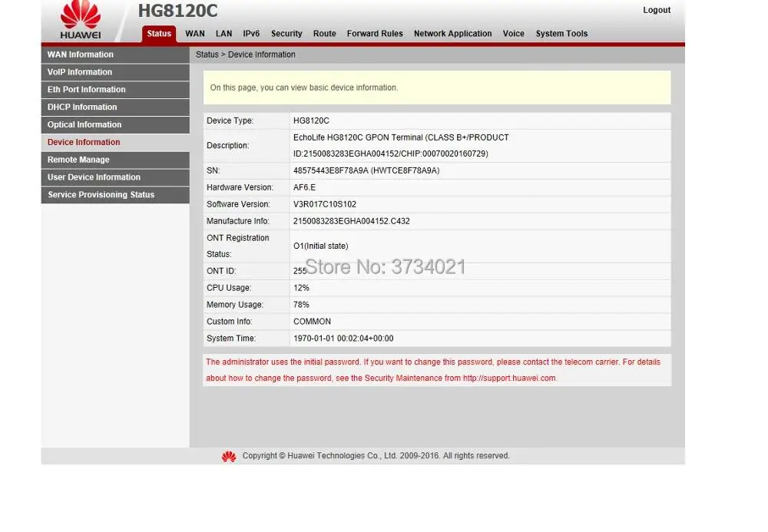Viewport: 768px width, 532px height.
Task: Click the Software Version value 'V3R017C10S102'
Action: coord(325,204)
